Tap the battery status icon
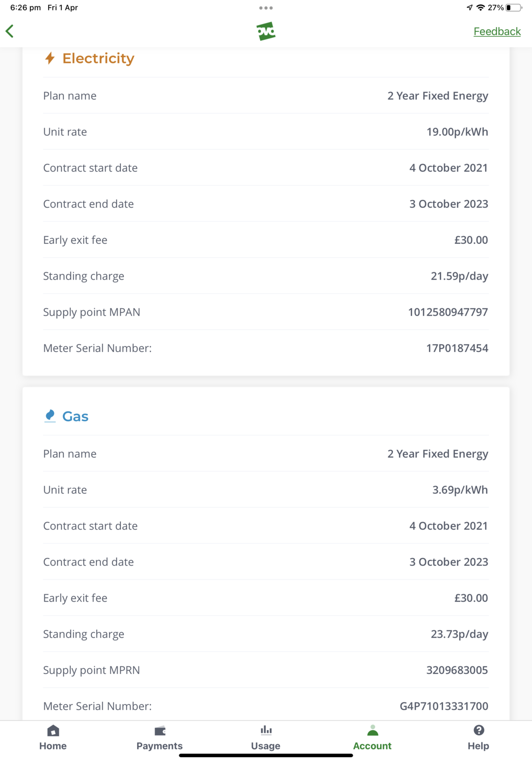This screenshot has height=762, width=532. click(x=513, y=8)
